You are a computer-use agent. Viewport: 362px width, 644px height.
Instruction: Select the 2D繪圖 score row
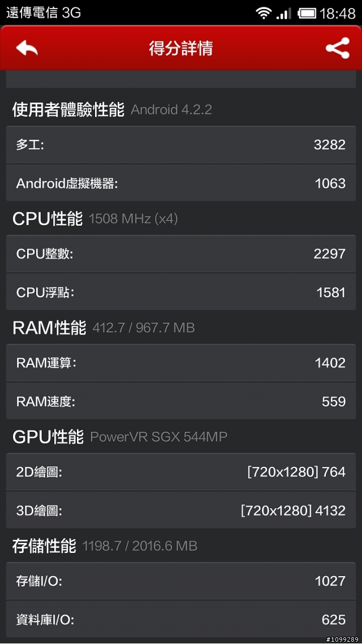181,472
